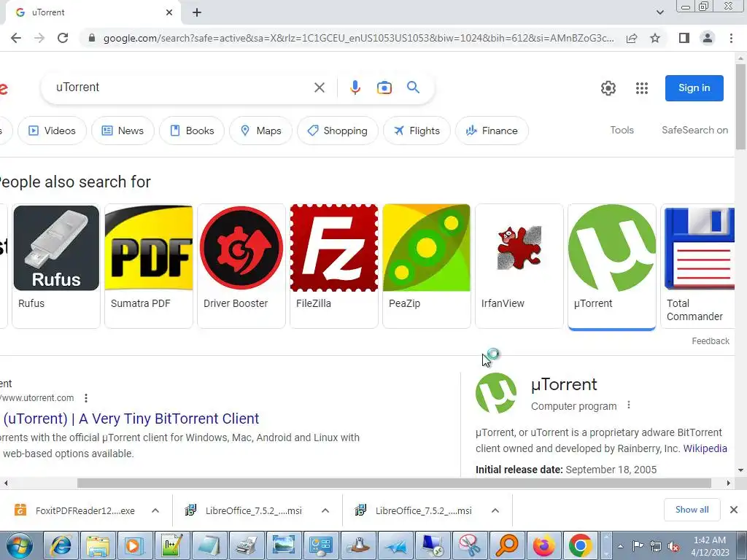Submit search with magnifier icon
This screenshot has height=560, width=747.
pyautogui.click(x=413, y=87)
